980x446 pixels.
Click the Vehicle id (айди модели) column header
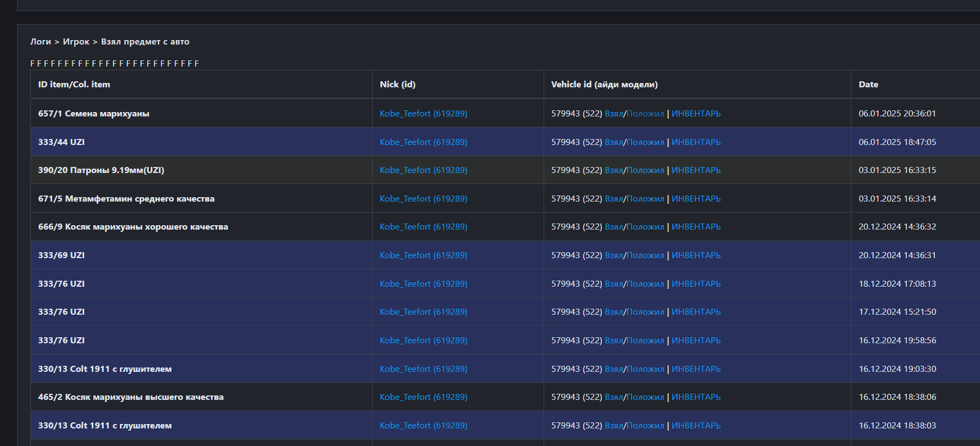point(604,85)
